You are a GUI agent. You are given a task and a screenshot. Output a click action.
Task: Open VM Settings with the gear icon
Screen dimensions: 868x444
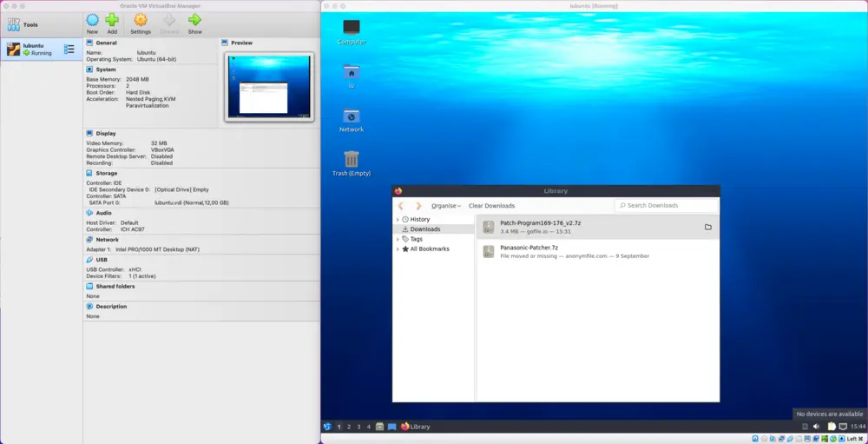click(141, 20)
